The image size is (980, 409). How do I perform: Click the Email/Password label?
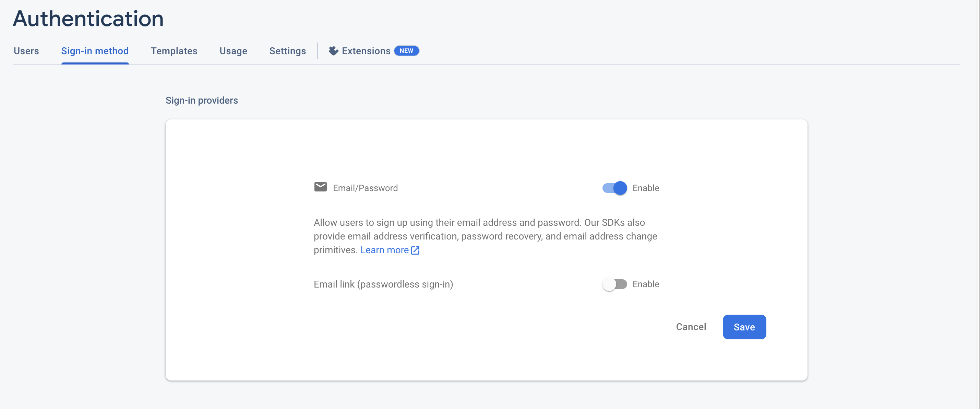[x=365, y=188]
